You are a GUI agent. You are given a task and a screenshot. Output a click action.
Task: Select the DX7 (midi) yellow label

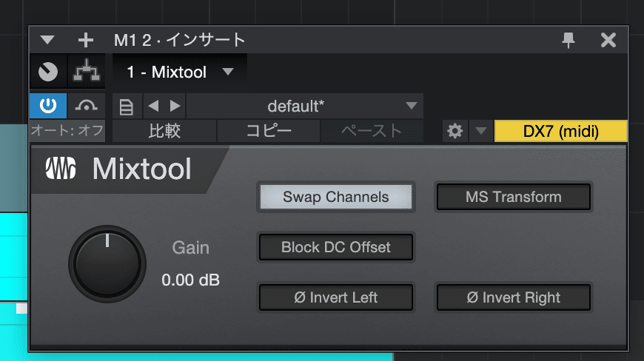click(x=560, y=131)
